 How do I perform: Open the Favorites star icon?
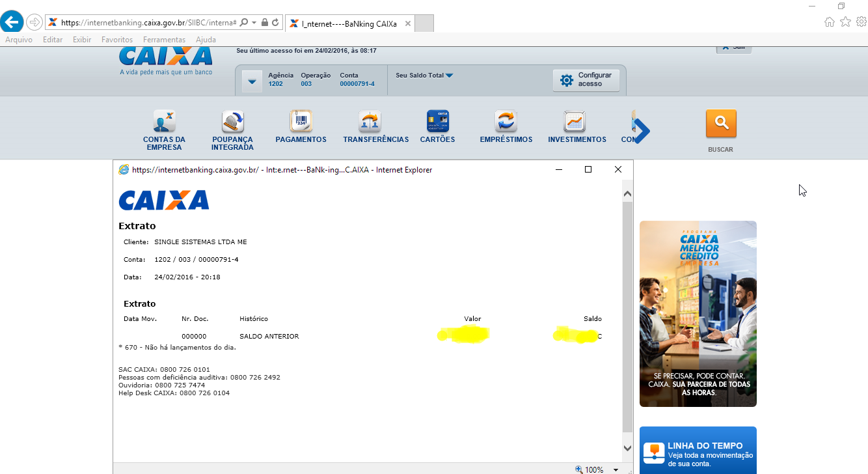[845, 22]
